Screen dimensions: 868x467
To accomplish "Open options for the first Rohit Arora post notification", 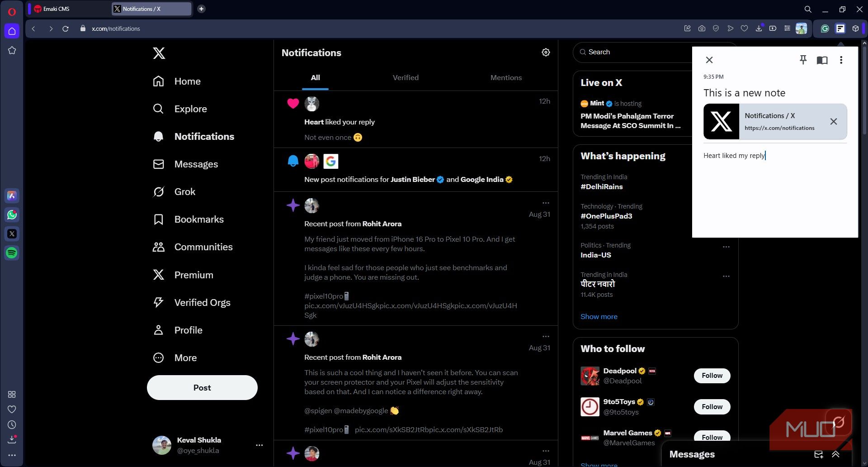I will click(546, 203).
